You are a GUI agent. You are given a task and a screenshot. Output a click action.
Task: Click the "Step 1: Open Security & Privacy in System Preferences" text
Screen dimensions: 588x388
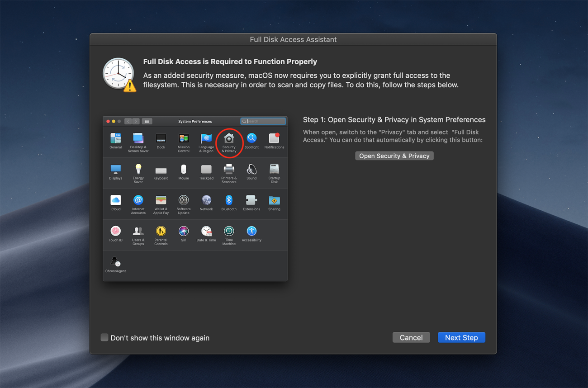pyautogui.click(x=394, y=120)
